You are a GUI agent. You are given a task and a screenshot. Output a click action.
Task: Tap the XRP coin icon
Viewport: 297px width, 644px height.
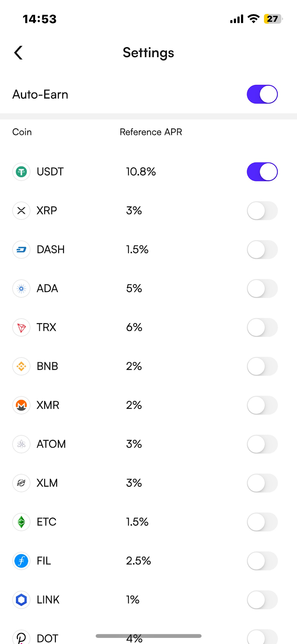(21, 211)
